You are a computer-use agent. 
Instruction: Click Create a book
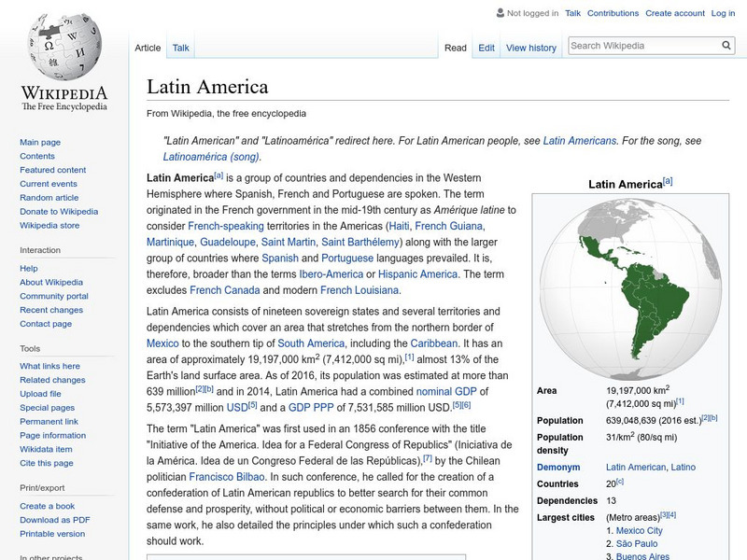[48, 506]
